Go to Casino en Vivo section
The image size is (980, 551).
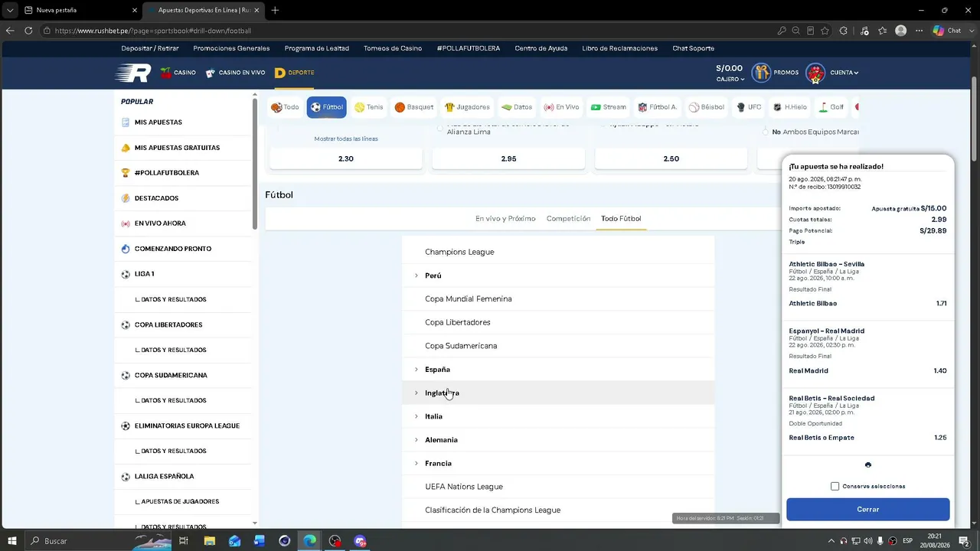(x=235, y=73)
